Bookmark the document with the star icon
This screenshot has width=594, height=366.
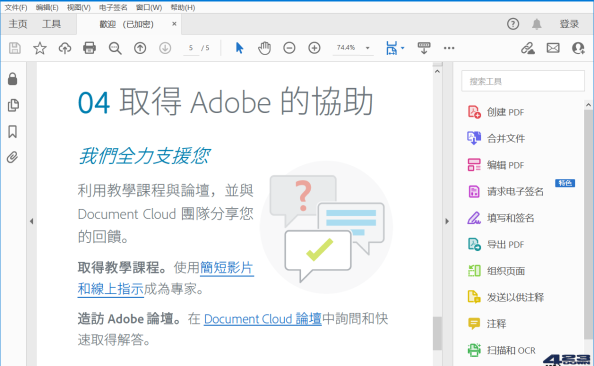coord(40,48)
